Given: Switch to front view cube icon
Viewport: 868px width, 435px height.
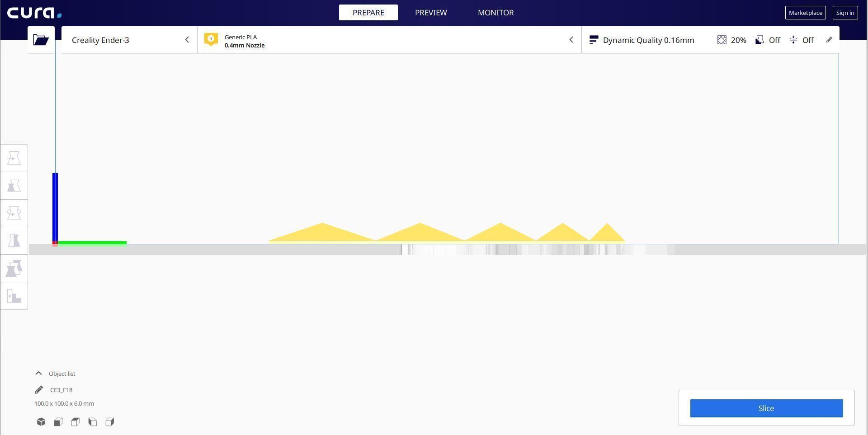Looking at the screenshot, I should pos(58,422).
